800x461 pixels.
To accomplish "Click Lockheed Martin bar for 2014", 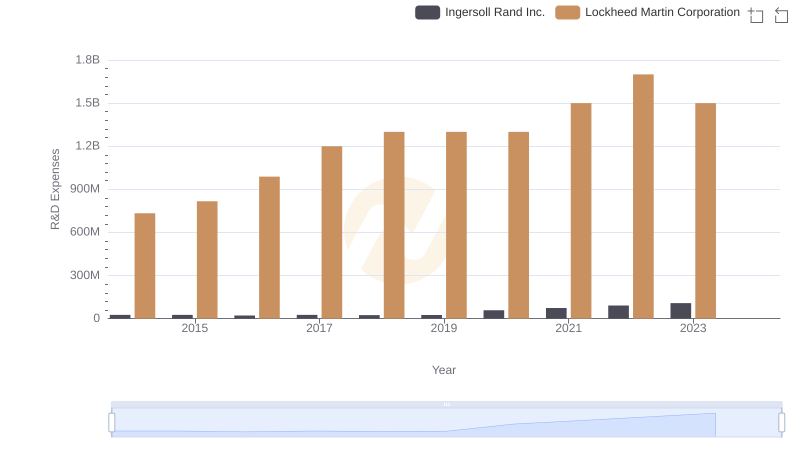I will (x=145, y=266).
